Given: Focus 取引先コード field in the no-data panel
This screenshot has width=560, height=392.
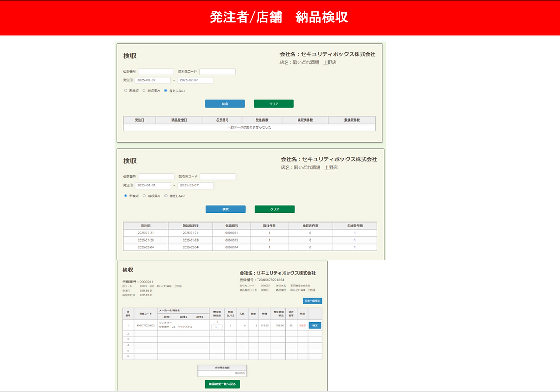Looking at the screenshot, I should coord(217,71).
